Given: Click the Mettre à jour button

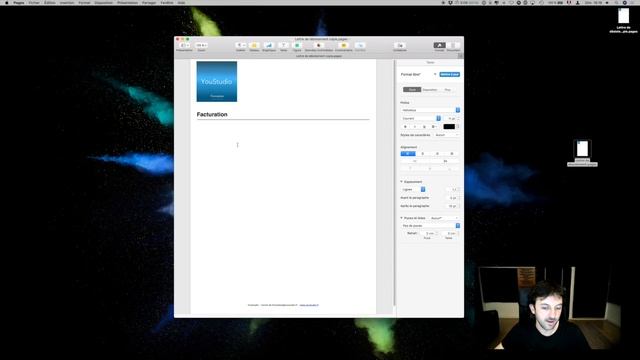Looking at the screenshot, I should 450,74.
